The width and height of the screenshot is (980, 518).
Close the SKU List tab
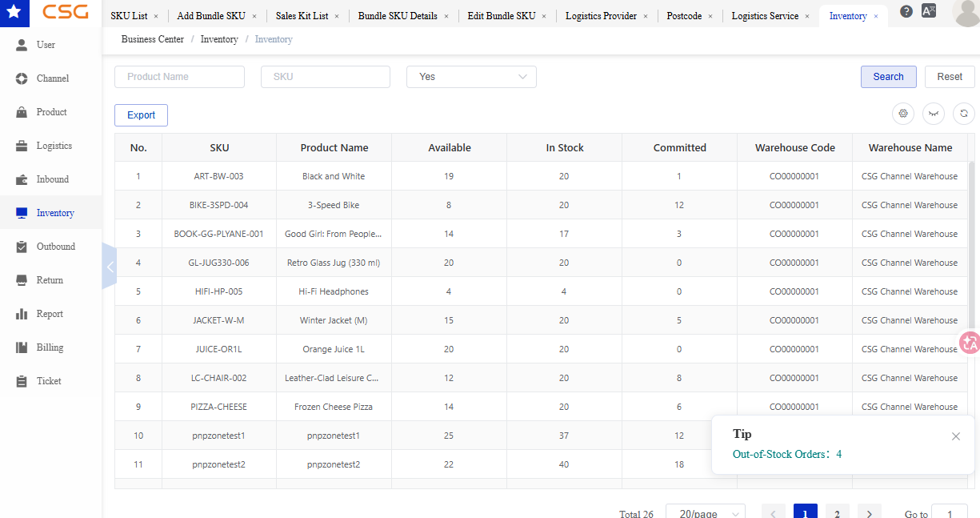(156, 16)
